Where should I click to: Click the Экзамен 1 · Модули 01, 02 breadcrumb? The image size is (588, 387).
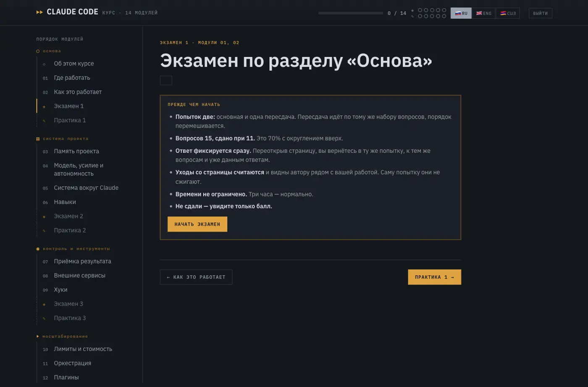point(199,42)
